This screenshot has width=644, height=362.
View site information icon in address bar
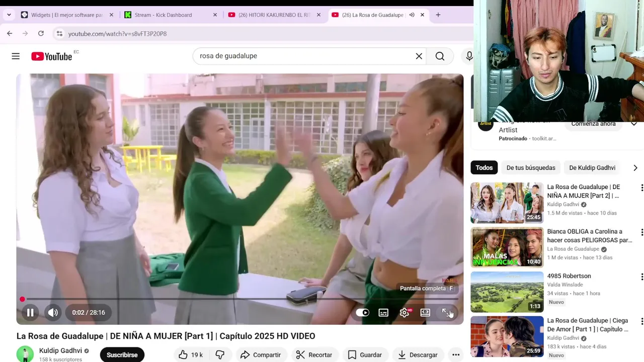[x=59, y=34]
